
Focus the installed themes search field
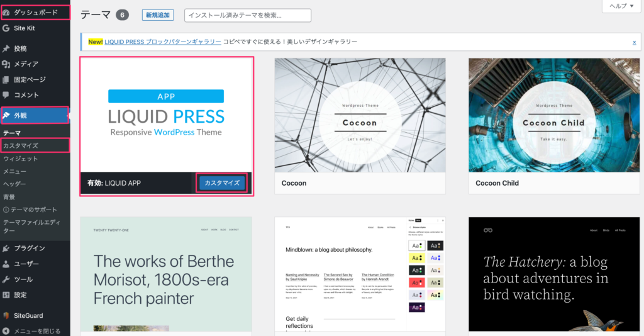248,15
